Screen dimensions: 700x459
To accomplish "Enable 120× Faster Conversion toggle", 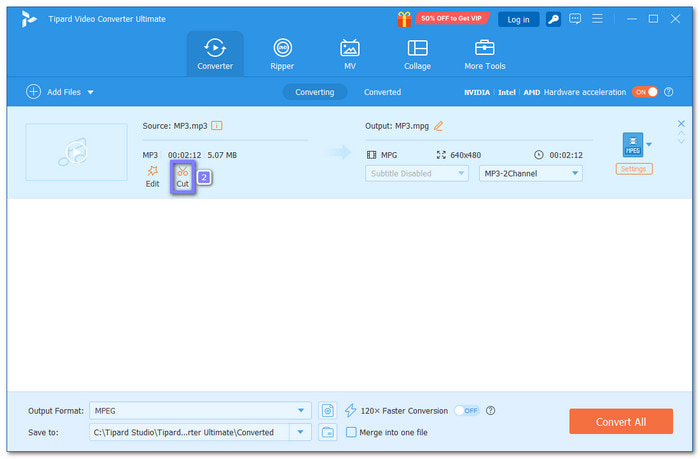I will (x=466, y=410).
